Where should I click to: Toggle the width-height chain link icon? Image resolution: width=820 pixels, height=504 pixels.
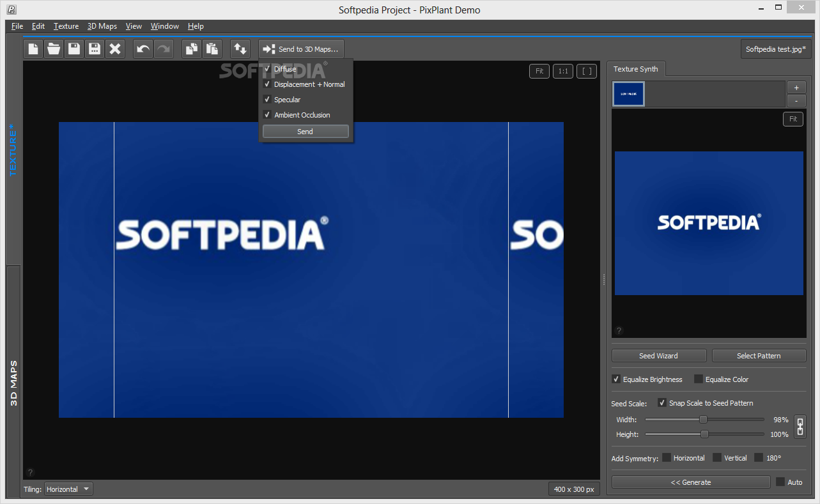point(800,426)
